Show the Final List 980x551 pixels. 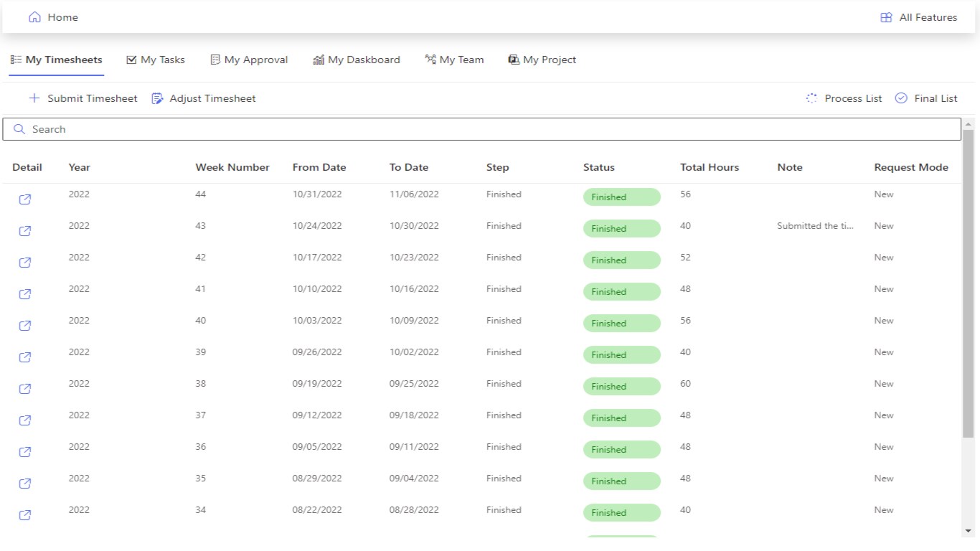[927, 98]
